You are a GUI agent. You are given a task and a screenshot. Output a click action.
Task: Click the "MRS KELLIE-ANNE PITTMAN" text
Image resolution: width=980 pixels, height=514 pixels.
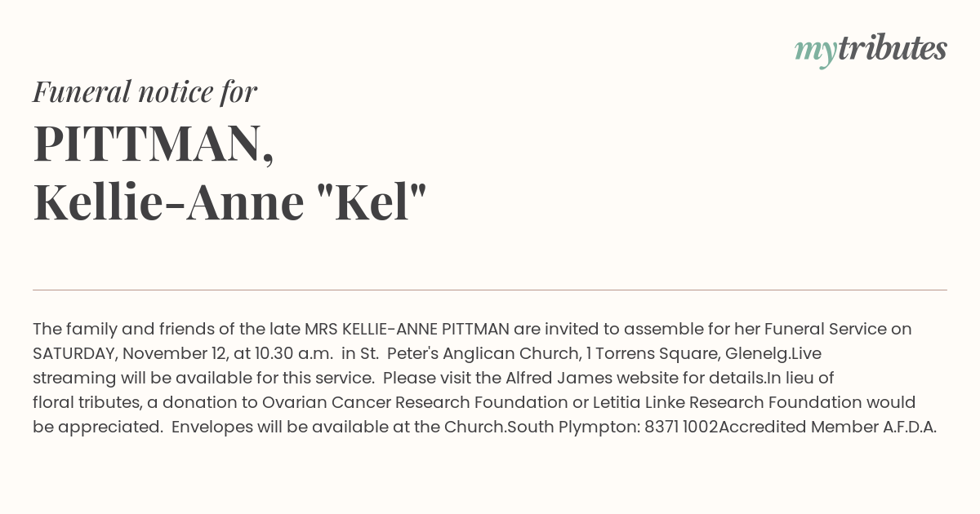(x=407, y=329)
